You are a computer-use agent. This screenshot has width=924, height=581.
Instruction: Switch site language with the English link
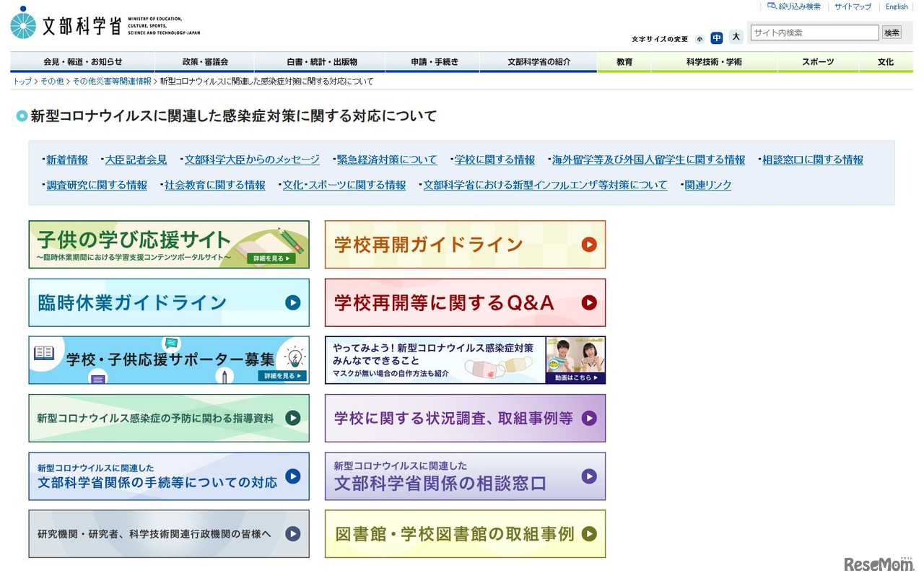coord(897,6)
